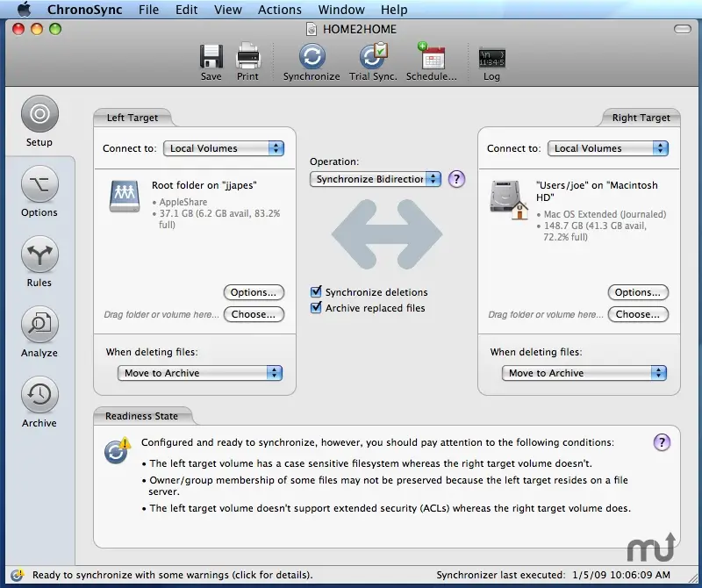This screenshot has width=702, height=588.
Task: Open the Window menu
Action: coord(341,10)
